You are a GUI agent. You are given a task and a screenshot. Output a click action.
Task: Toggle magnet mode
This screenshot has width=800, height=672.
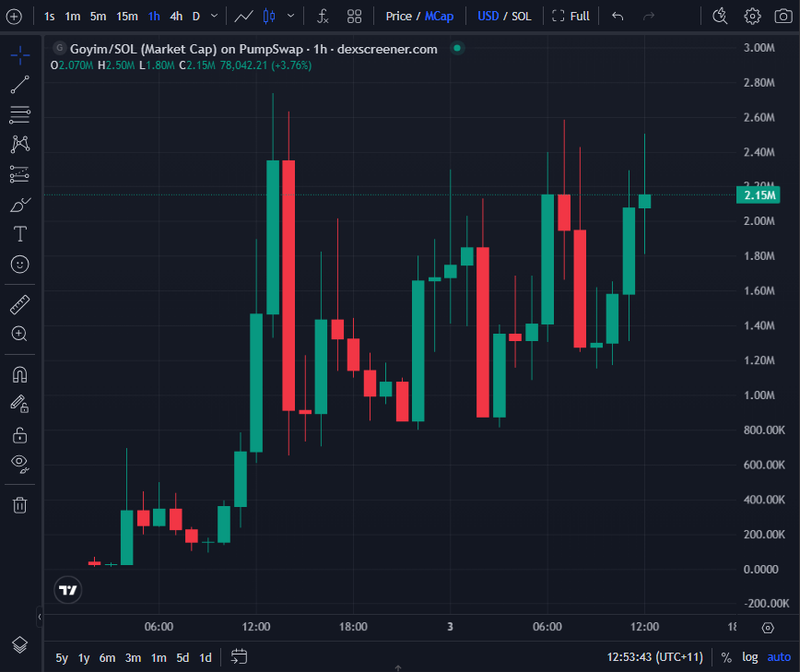coord(20,375)
